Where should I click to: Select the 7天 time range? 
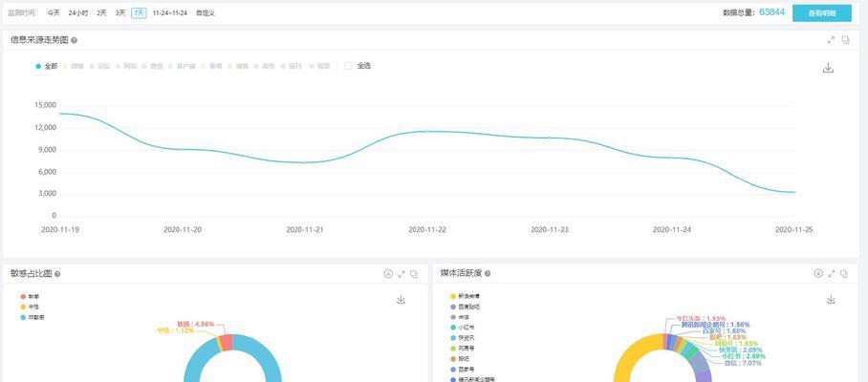[139, 12]
